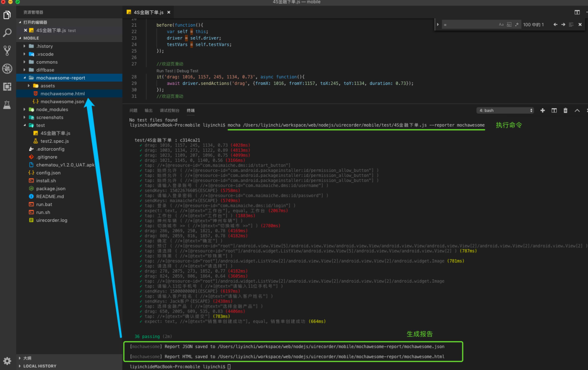Image resolution: width=588 pixels, height=370 pixels.
Task: Open package.json in file tree
Action: point(69,189)
